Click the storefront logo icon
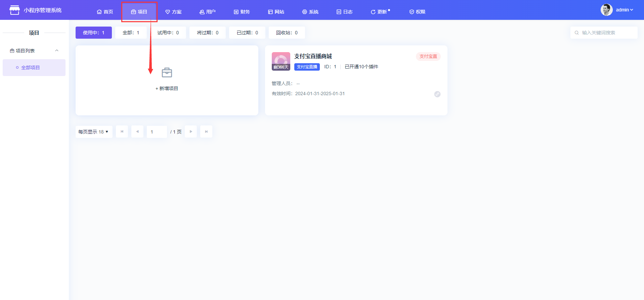The height and width of the screenshot is (300, 644). pos(14,10)
